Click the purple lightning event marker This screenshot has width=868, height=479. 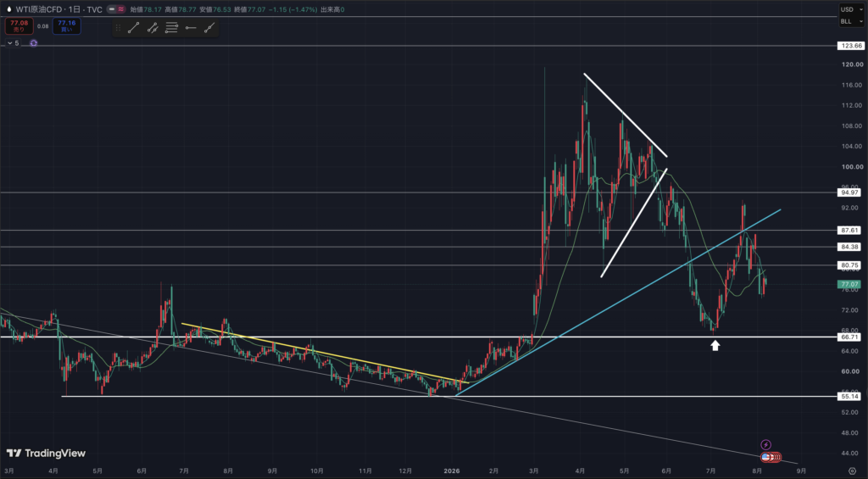[x=765, y=445]
